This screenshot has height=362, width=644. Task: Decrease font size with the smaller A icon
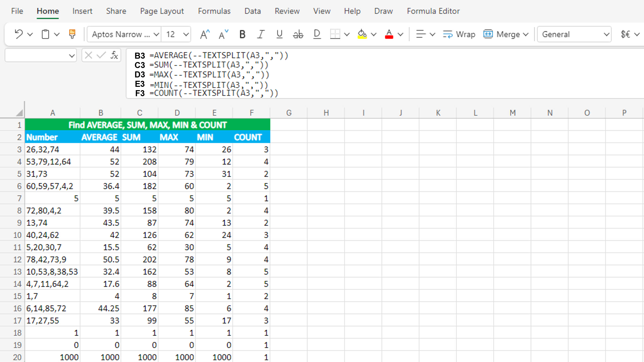pos(223,34)
